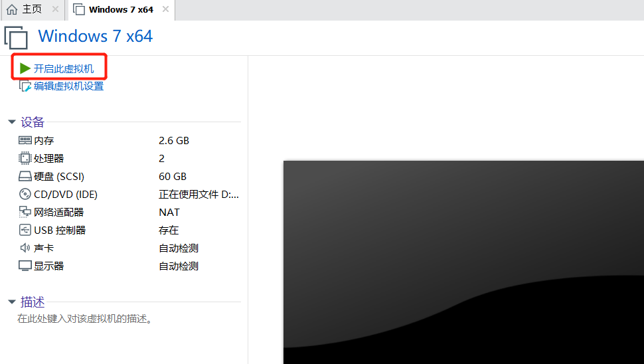Click the 显示器 device label
The image size is (644, 364).
(49, 266)
